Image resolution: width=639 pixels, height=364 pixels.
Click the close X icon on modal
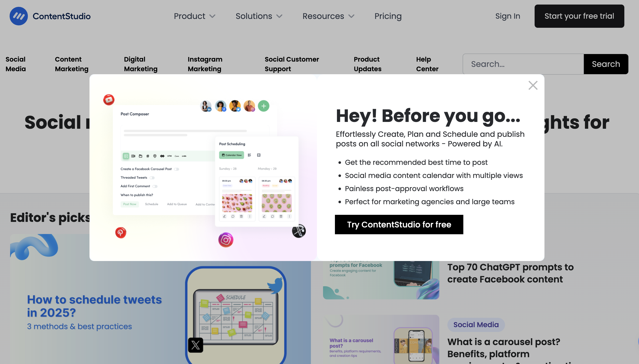point(533,85)
